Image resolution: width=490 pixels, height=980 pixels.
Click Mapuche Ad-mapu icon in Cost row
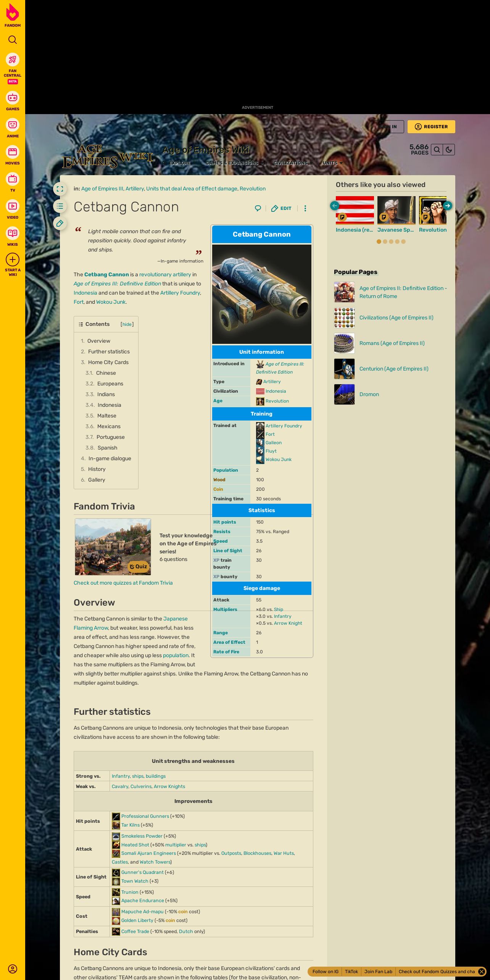(116, 912)
